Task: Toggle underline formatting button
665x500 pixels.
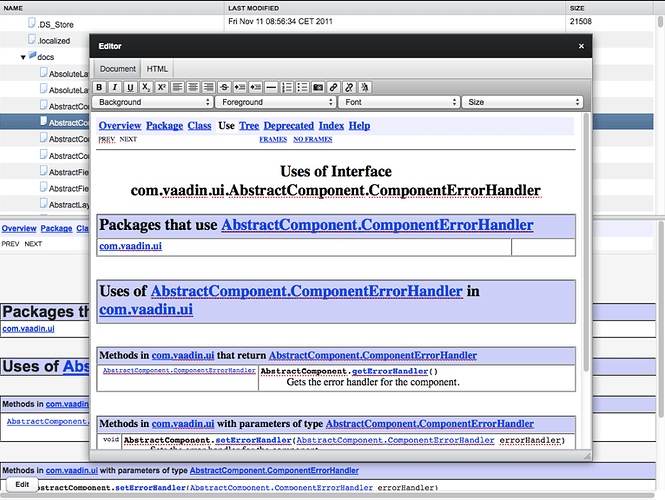Action: 130,87
